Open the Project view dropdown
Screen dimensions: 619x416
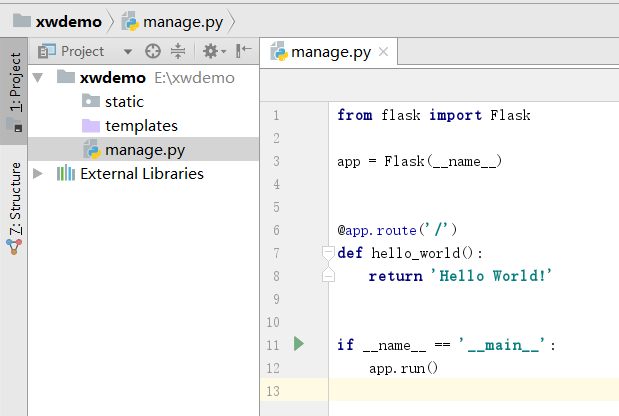pos(127,51)
